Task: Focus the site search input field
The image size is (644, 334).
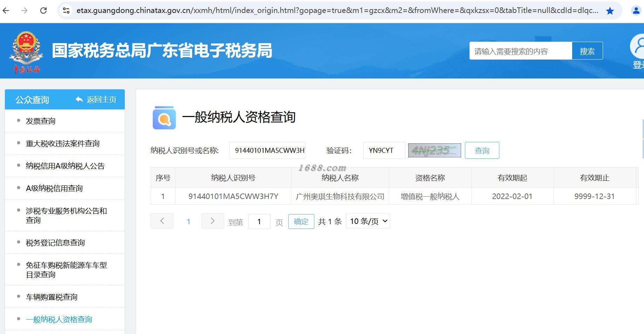Action: 521,51
